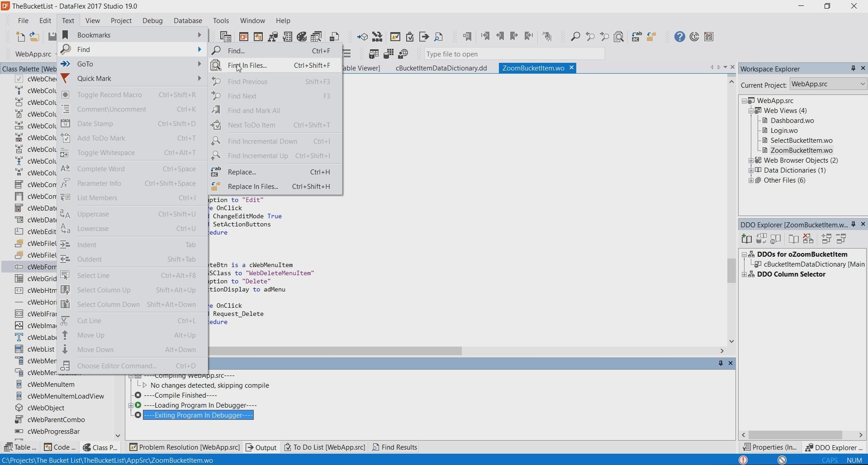Open the Current Project dropdown

point(862,84)
